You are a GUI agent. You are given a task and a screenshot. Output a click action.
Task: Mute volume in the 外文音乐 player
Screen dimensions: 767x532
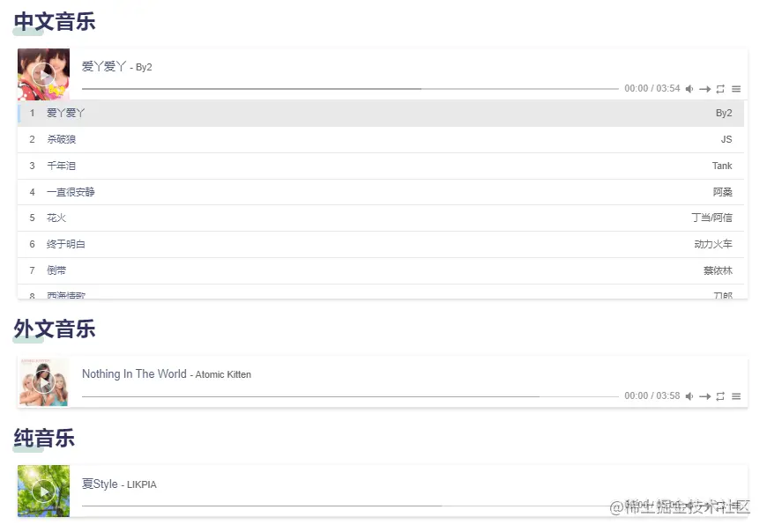(x=689, y=396)
